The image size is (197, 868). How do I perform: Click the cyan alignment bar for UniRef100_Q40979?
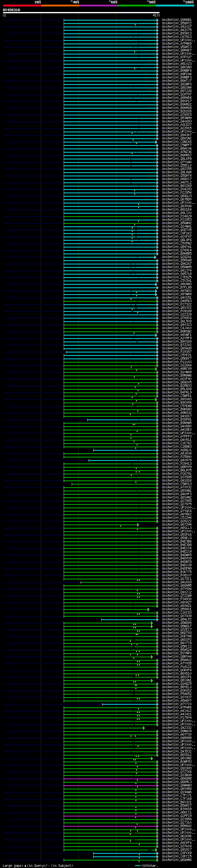tap(123, 460)
